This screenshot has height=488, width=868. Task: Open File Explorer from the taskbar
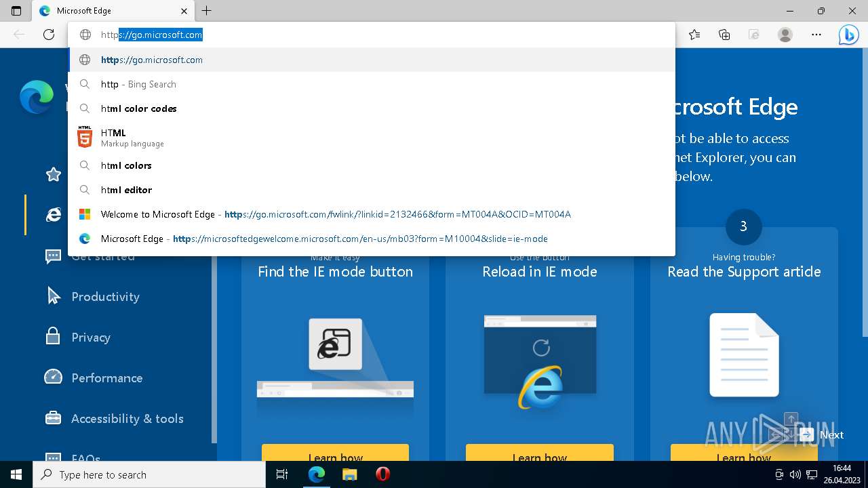(x=349, y=474)
